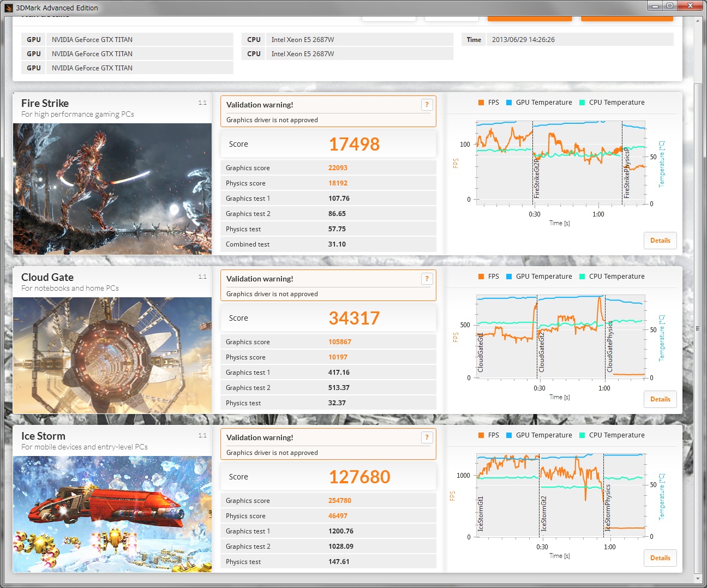The image size is (707, 588).
Task: Click the Fire Strike Graphics test 1 value 107.76
Action: (x=339, y=199)
